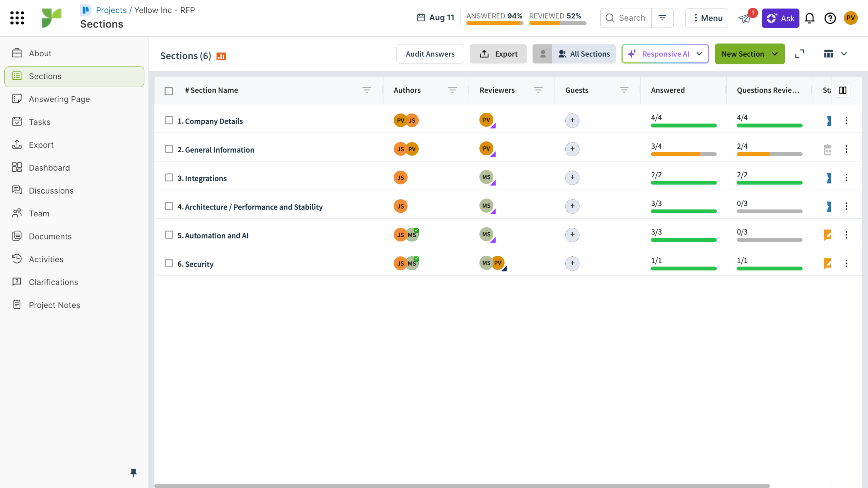The width and height of the screenshot is (868, 488).
Task: Toggle pin icon at sidebar bottom
Action: 133,472
